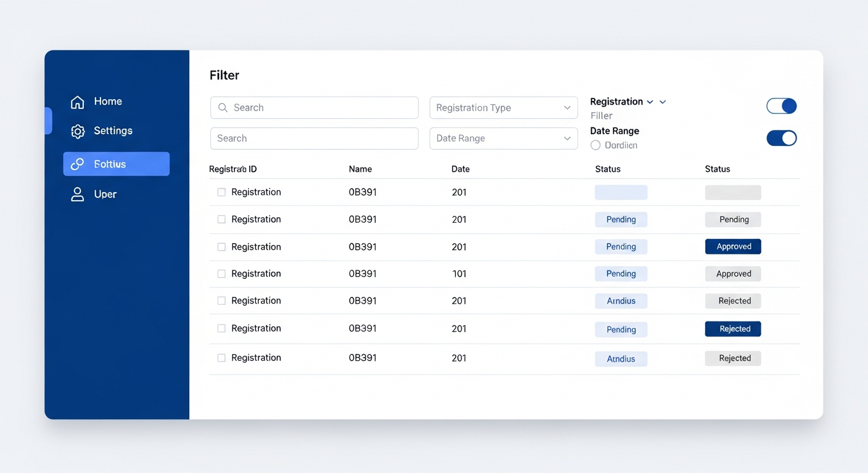Select the Dordien radio button
868x473 pixels.
595,145
